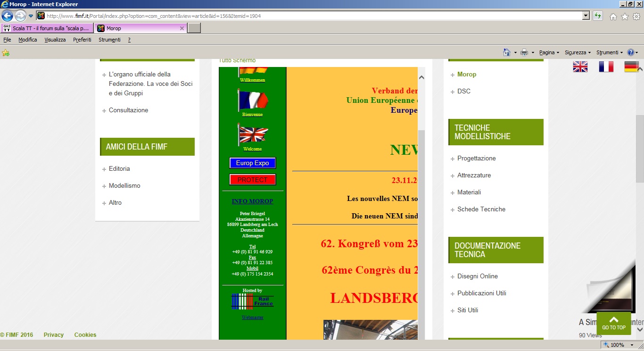Click the Print icon in the command bar
This screenshot has width=644, height=351.
(x=524, y=52)
